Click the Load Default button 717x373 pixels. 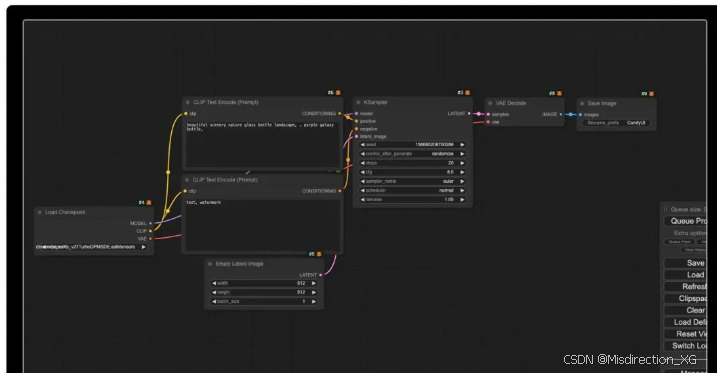(685, 322)
